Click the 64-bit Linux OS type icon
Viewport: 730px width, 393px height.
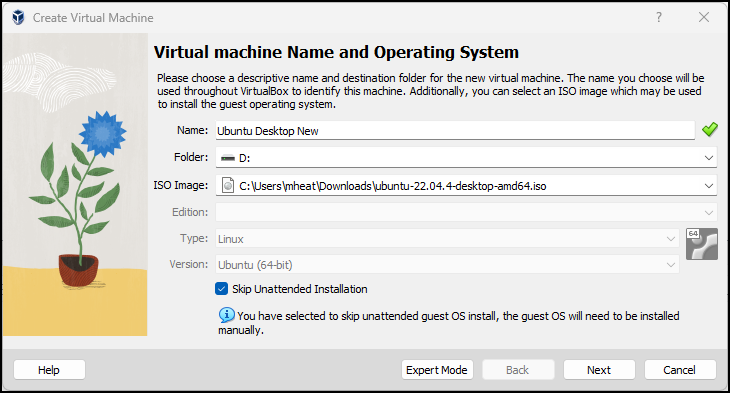tap(702, 244)
